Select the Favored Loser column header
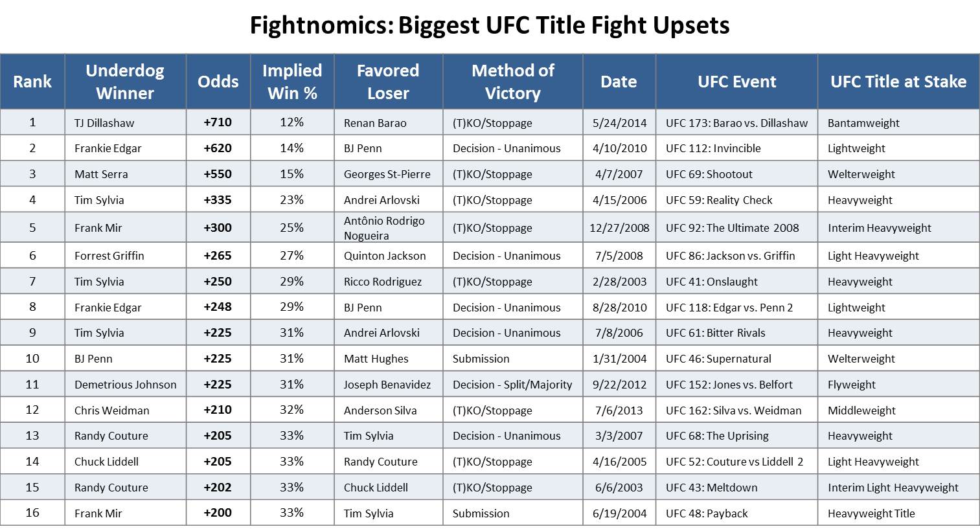 388,82
